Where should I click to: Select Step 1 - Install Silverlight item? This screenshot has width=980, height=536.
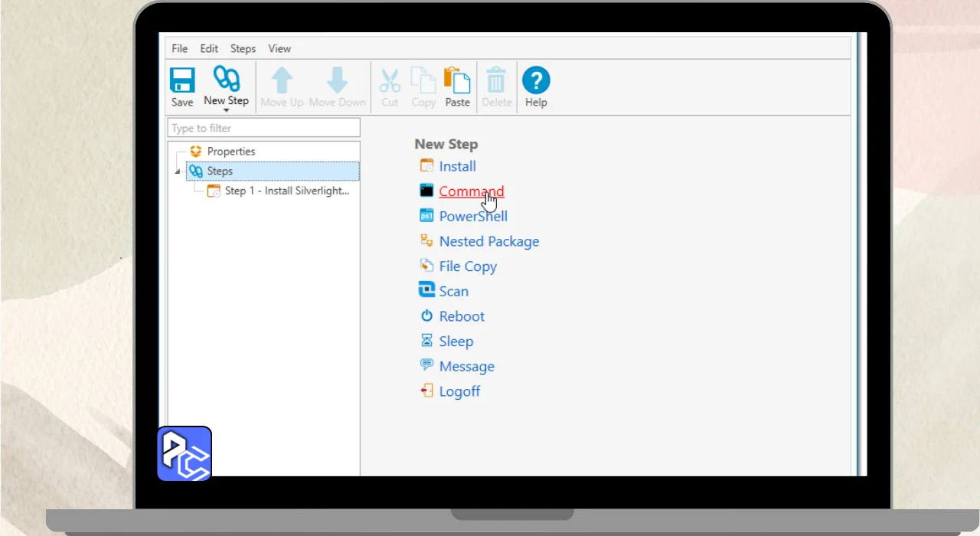(286, 191)
